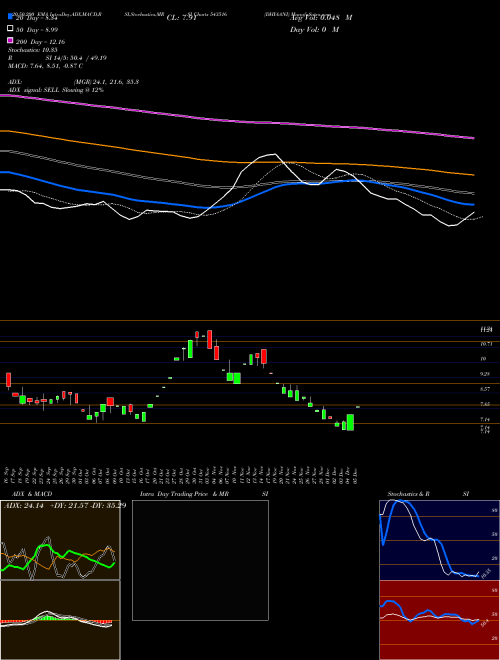This screenshot has height=660, width=500.
Task: Open the ADX indicator chart panel
Action: click(60, 540)
